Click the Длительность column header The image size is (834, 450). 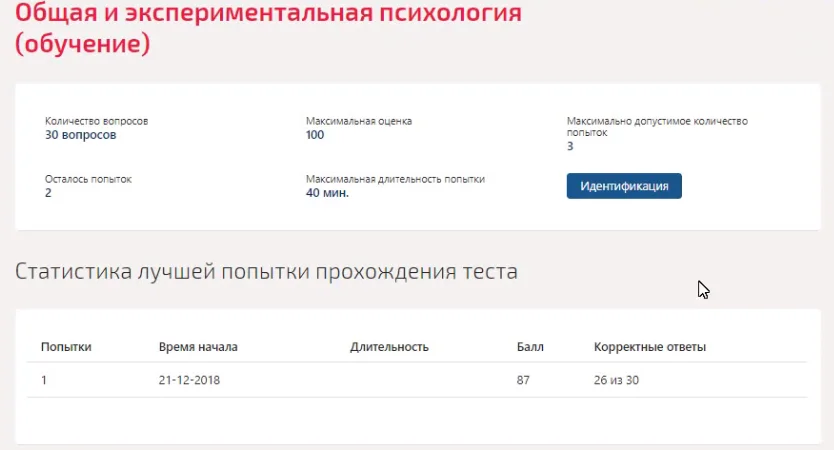point(389,347)
